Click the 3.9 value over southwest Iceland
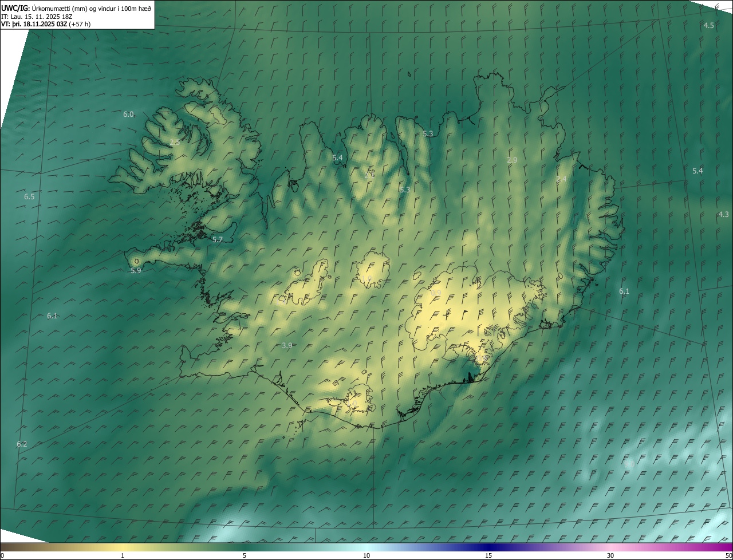 [287, 345]
